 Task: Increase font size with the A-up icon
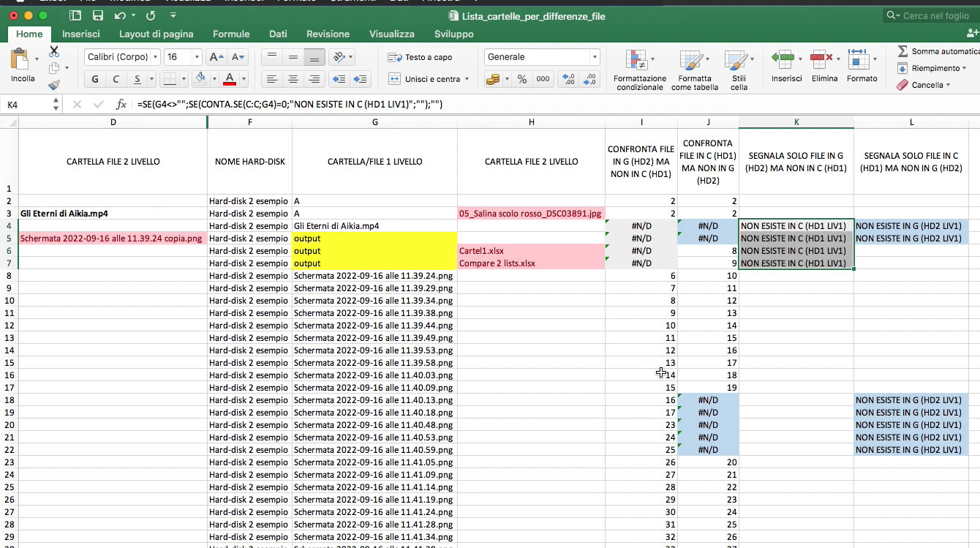tap(216, 57)
